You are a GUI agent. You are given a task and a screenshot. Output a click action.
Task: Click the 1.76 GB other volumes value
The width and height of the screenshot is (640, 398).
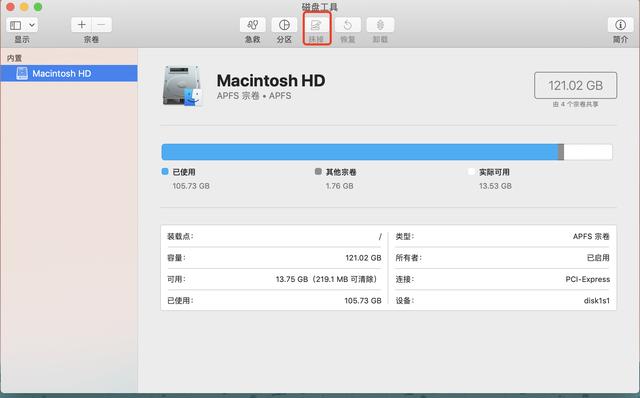(x=340, y=186)
